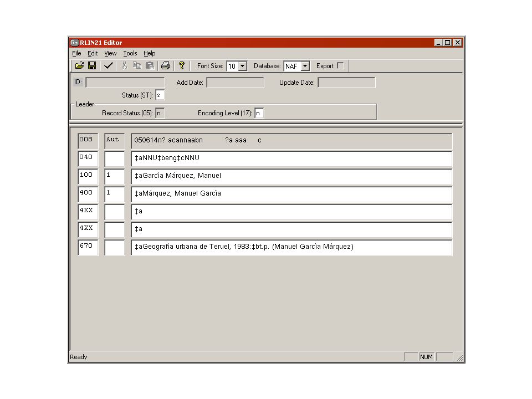Click the 040 tag box

pyautogui.click(x=88, y=159)
